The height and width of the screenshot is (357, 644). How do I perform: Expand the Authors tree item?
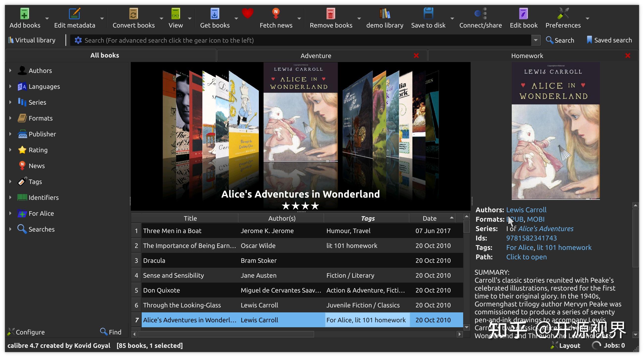pyautogui.click(x=10, y=70)
